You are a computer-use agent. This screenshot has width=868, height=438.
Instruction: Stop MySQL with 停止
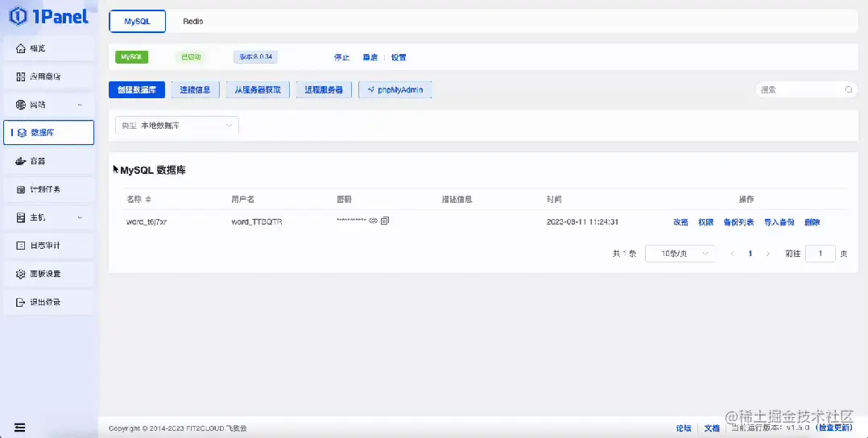341,58
